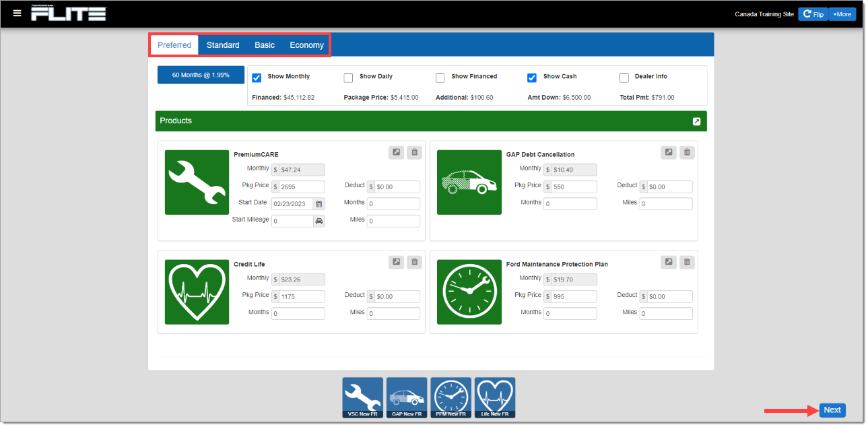This screenshot has width=868, height=427.
Task: Click the Total Pmt: $791.00 value
Action: coord(647,98)
